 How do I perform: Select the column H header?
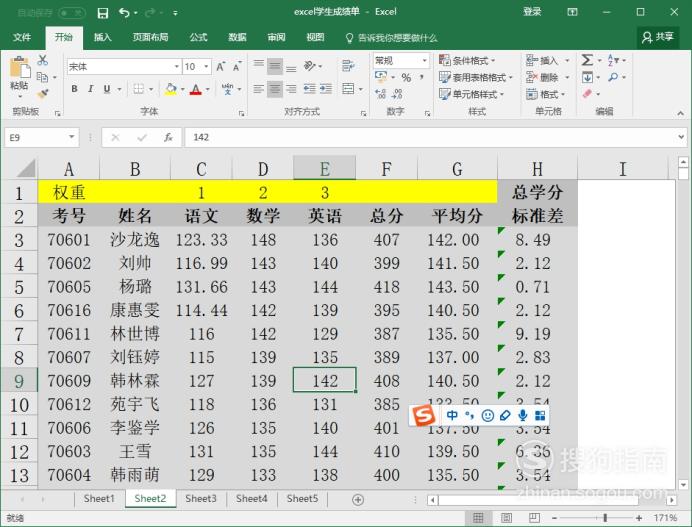537,169
